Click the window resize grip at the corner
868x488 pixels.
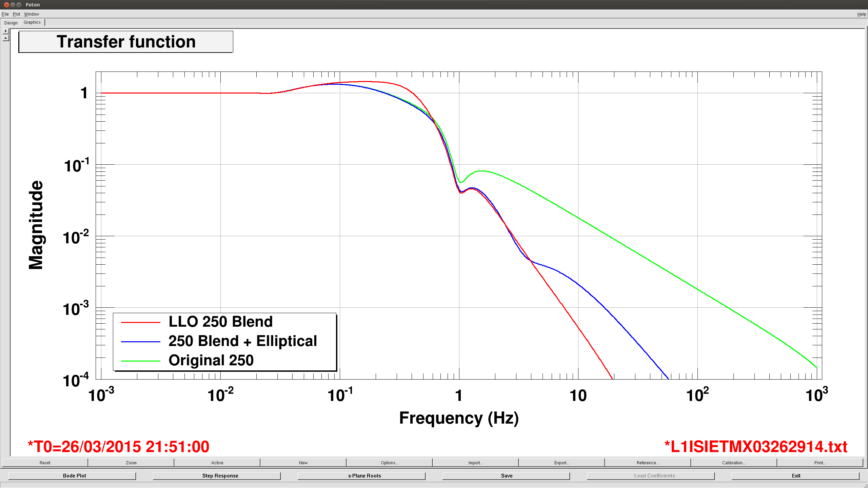[x=865, y=485]
